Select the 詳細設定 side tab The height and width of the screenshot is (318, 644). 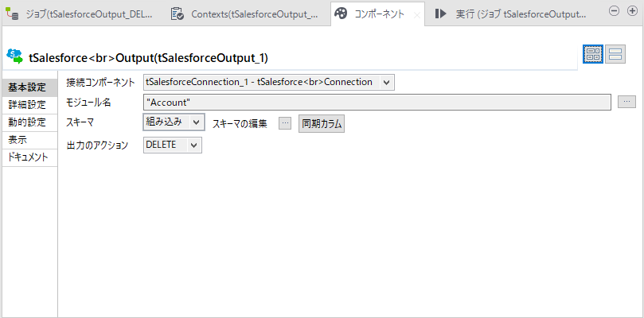[28, 105]
